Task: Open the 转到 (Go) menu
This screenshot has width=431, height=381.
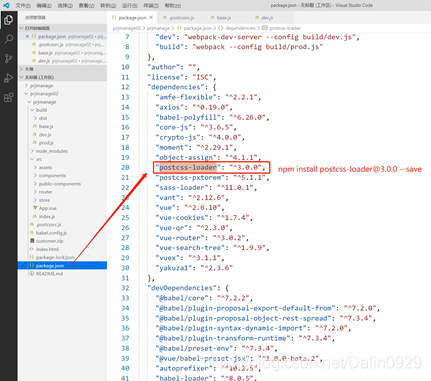Action: click(x=108, y=5)
